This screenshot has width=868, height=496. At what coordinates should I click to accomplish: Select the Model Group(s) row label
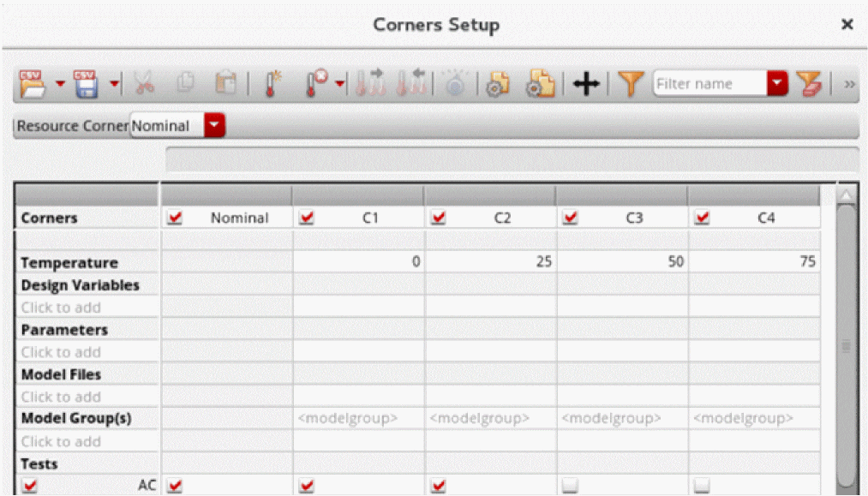click(76, 419)
